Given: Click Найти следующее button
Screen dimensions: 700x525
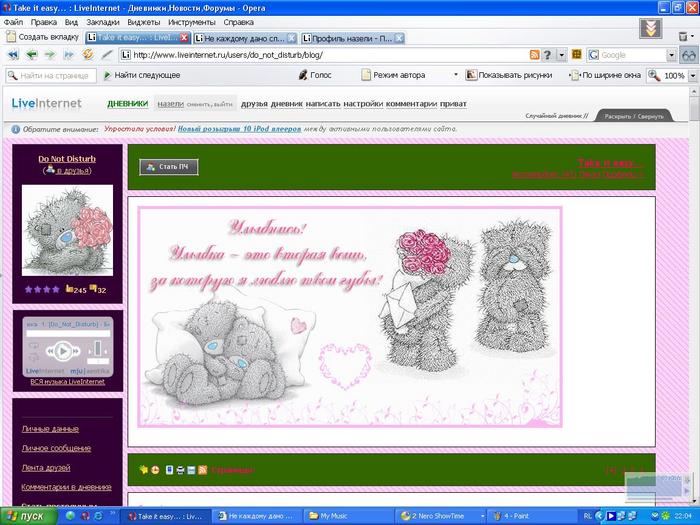Looking at the screenshot, I should point(142,75).
